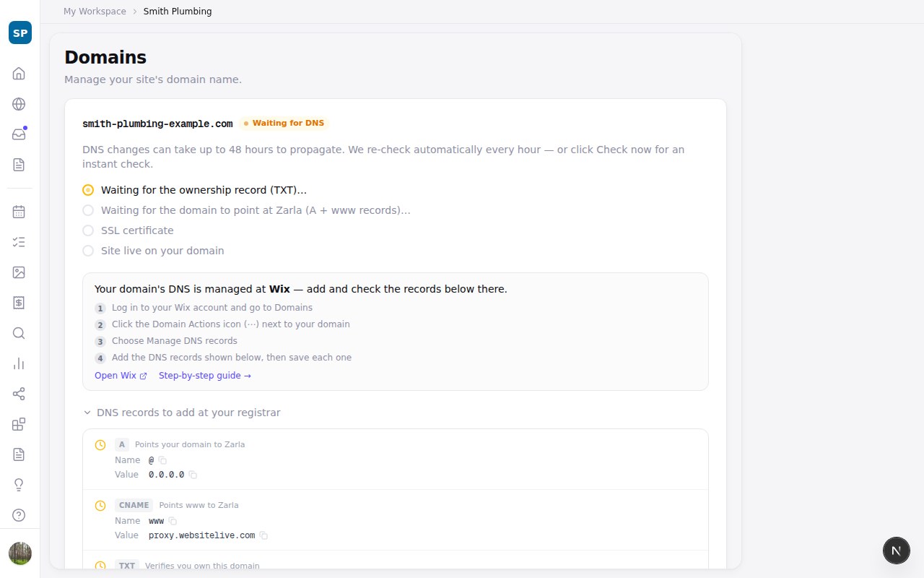Click the SP workspace logo
This screenshot has height=578, width=924.
[x=20, y=33]
